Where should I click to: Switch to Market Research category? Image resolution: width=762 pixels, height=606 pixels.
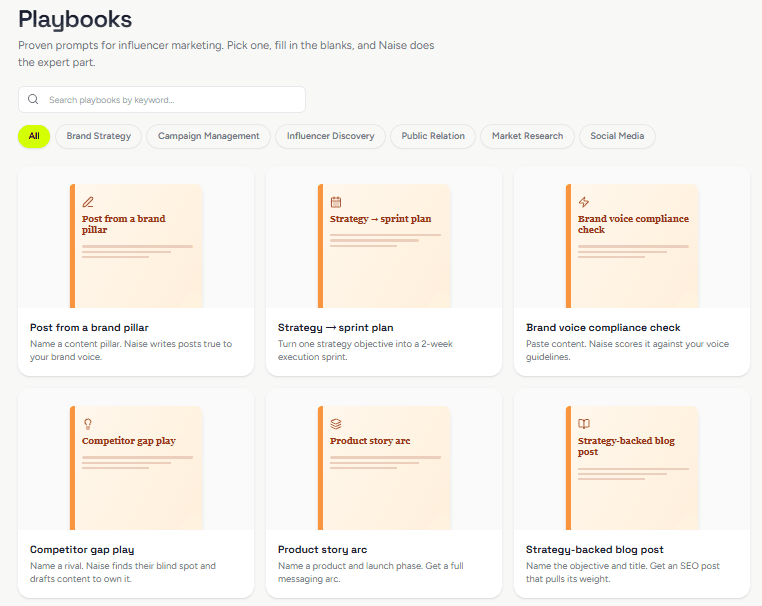(x=527, y=136)
